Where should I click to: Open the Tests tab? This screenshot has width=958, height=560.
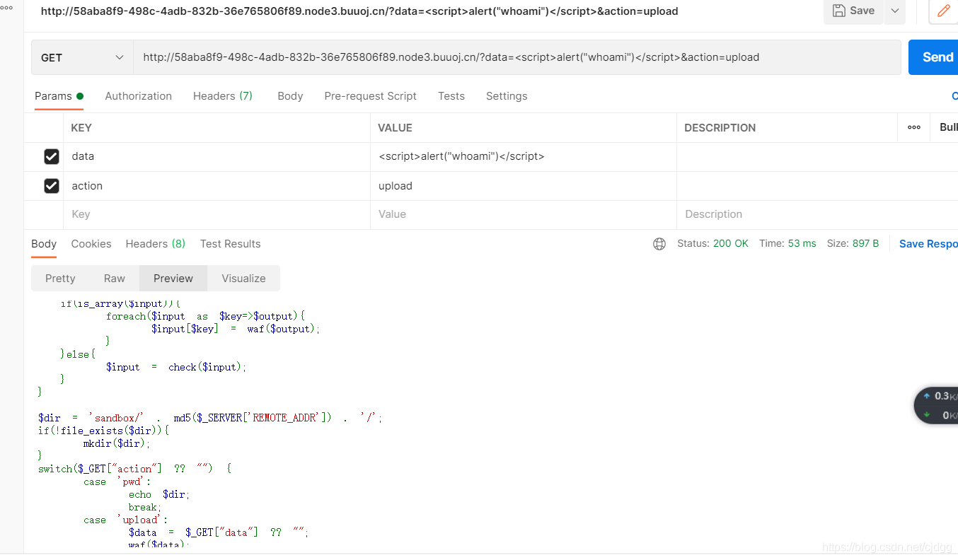tap(451, 96)
